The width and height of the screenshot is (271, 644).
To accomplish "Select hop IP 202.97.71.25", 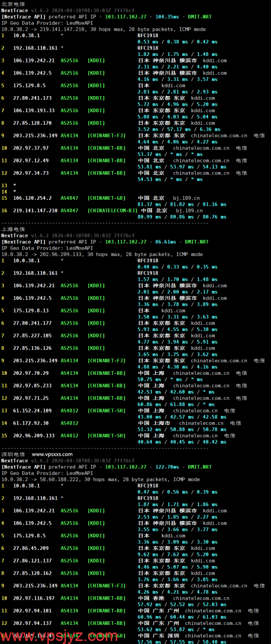I will pyautogui.click(x=31, y=398).
